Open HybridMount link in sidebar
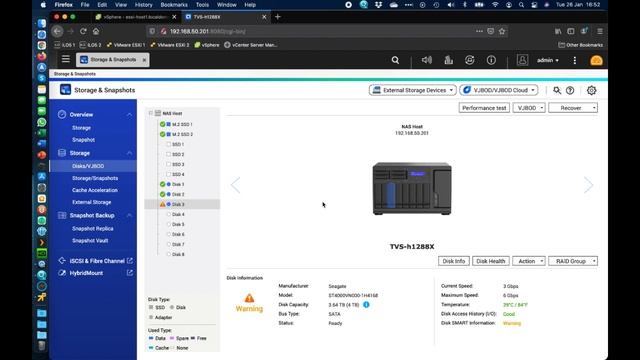The height and width of the screenshot is (360, 640). [86, 273]
